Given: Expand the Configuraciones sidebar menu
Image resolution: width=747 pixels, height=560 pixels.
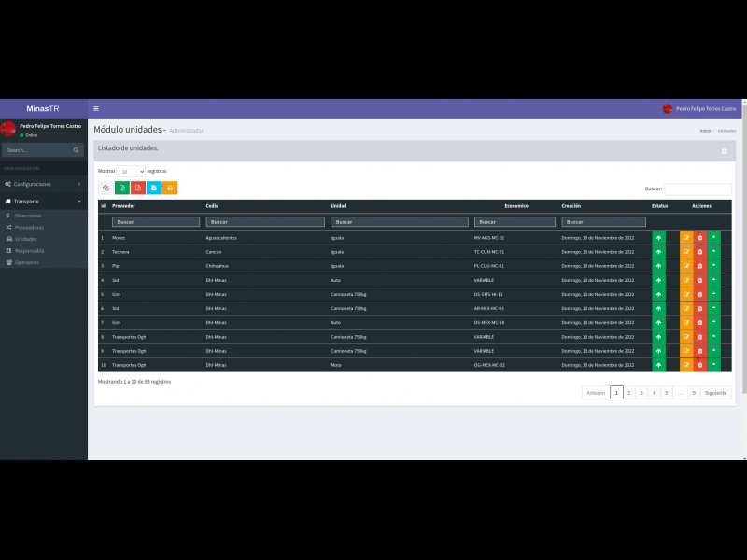Looking at the screenshot, I should pyautogui.click(x=43, y=184).
